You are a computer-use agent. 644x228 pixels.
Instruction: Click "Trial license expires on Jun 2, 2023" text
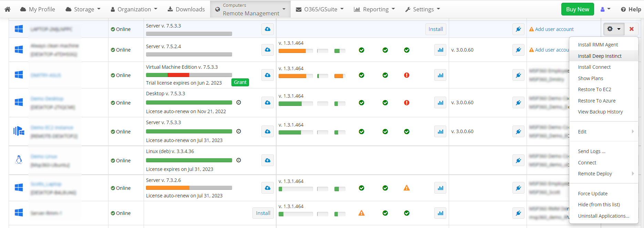tap(184, 83)
